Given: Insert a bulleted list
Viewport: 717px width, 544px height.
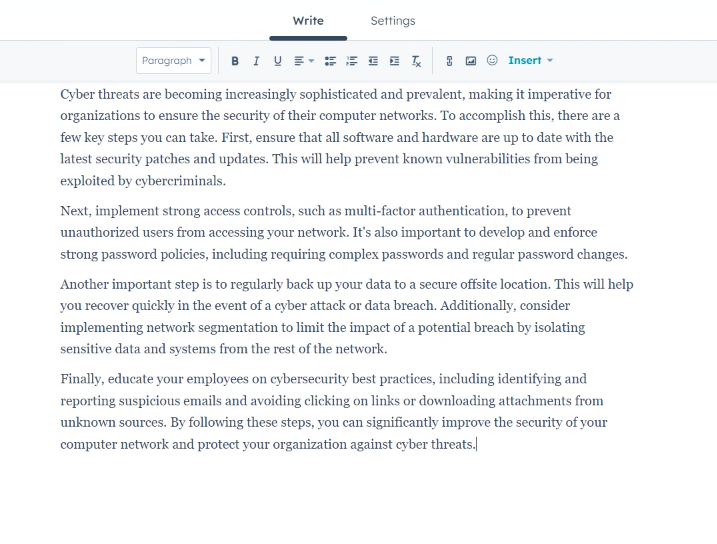Looking at the screenshot, I should coord(330,61).
